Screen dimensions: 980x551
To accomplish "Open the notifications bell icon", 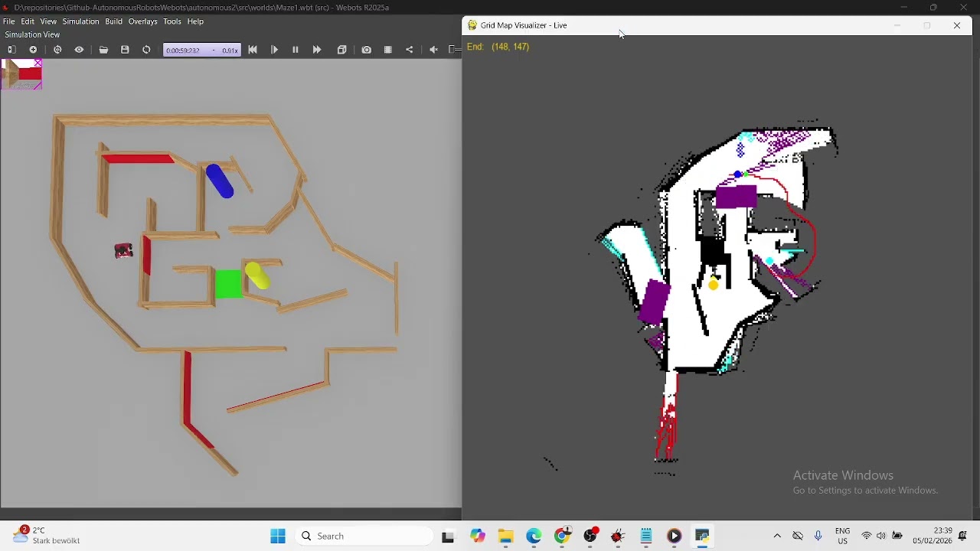I will pyautogui.click(x=963, y=536).
